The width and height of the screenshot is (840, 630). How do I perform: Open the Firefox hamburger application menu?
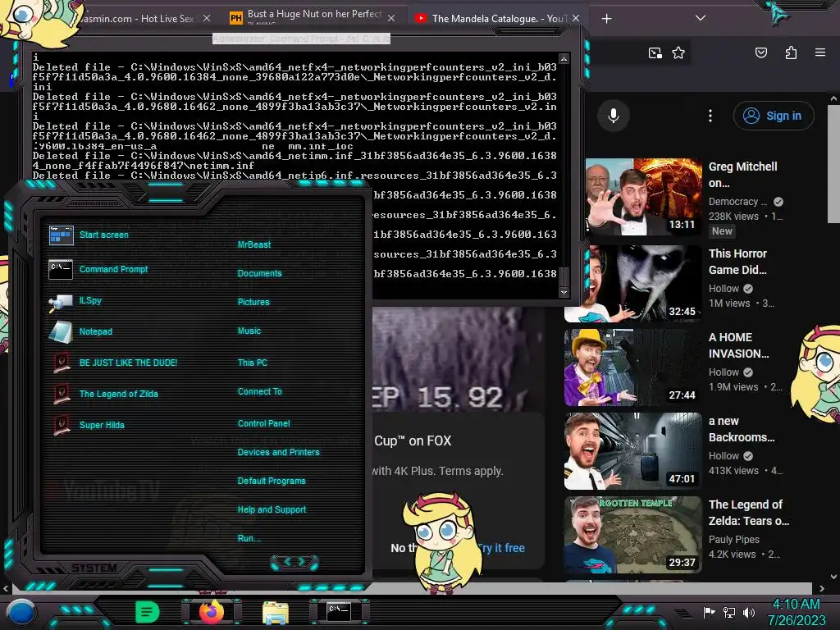[x=820, y=52]
